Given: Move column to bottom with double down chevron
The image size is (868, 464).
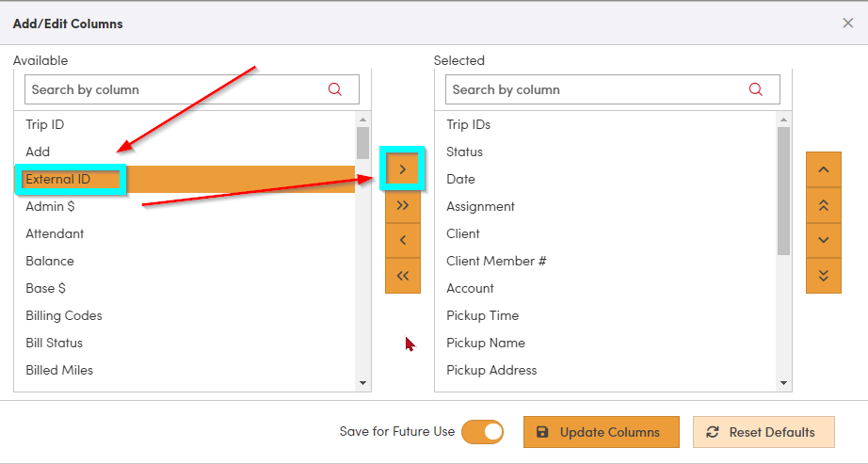Looking at the screenshot, I should pos(823,275).
